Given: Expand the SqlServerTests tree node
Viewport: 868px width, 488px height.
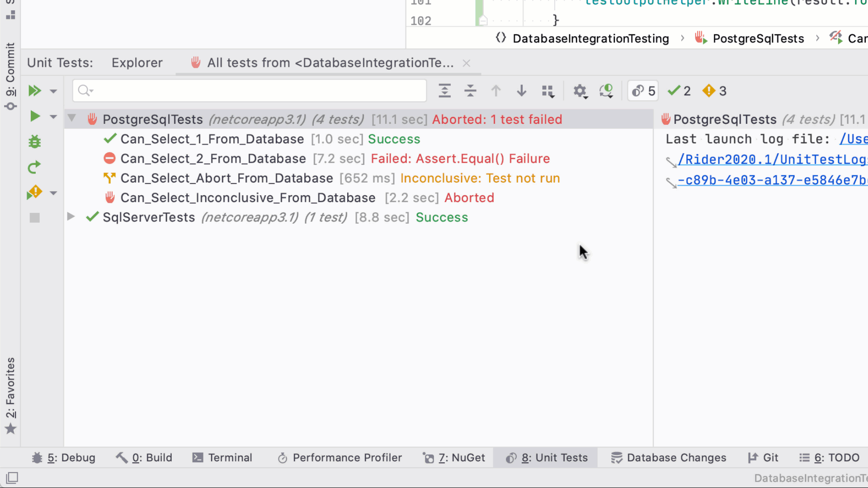Looking at the screenshot, I should [71, 217].
